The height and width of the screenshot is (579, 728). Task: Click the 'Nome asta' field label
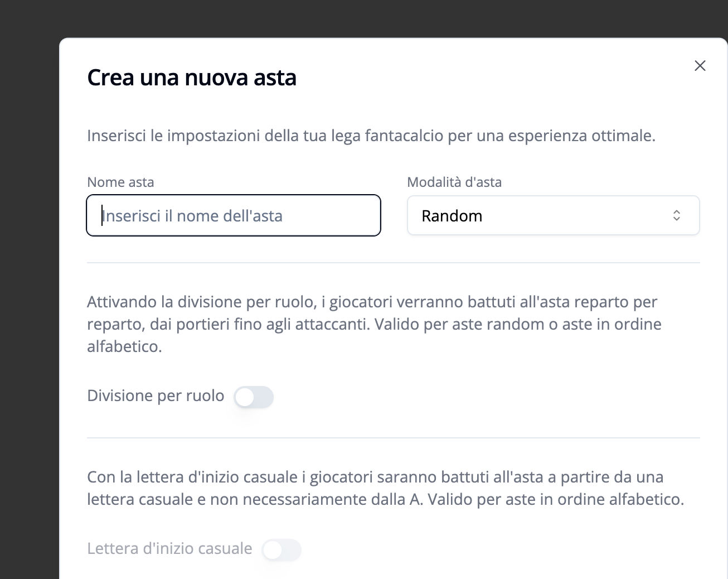[120, 182]
